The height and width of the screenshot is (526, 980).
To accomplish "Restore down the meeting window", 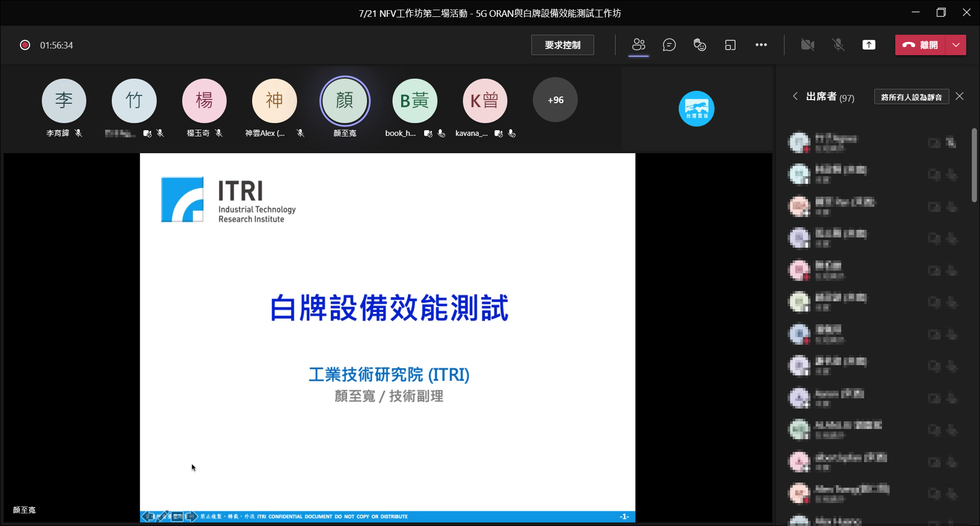I will [941, 12].
